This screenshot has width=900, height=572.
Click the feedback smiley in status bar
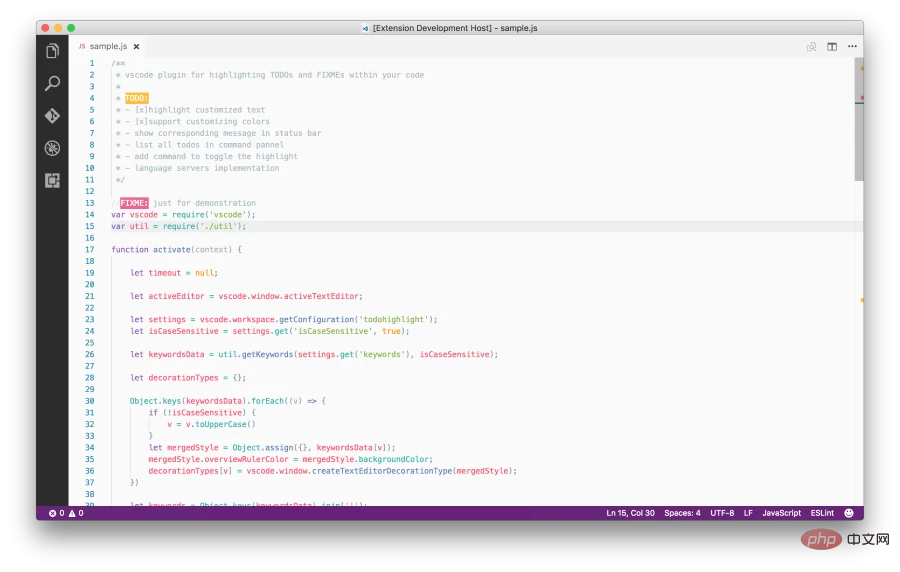pyautogui.click(x=849, y=513)
